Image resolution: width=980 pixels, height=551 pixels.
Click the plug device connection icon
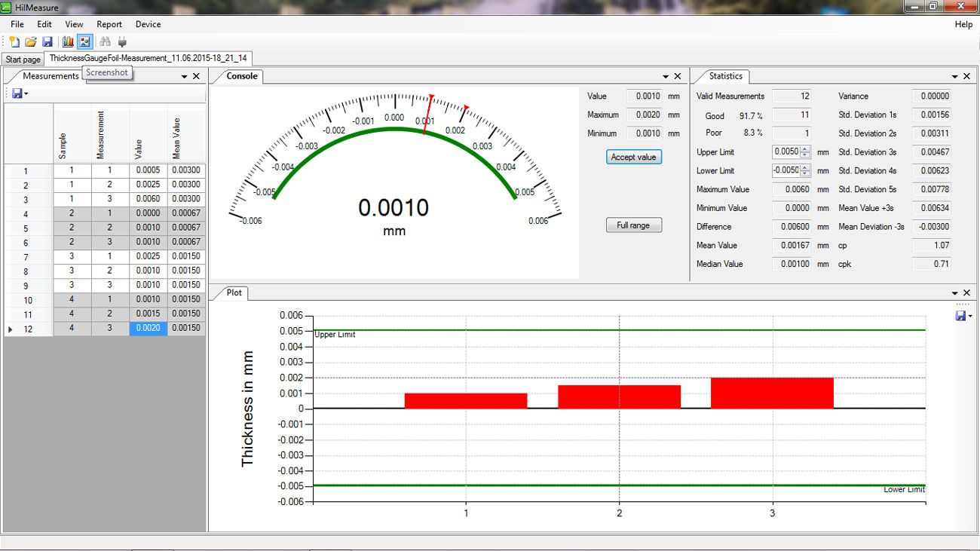pyautogui.click(x=122, y=42)
